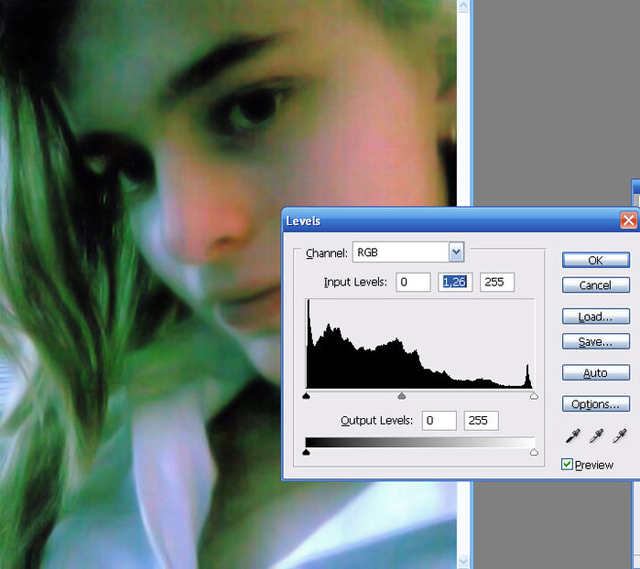The height and width of the screenshot is (569, 640).
Task: Click the input midtone gray slider
Action: pyautogui.click(x=402, y=396)
